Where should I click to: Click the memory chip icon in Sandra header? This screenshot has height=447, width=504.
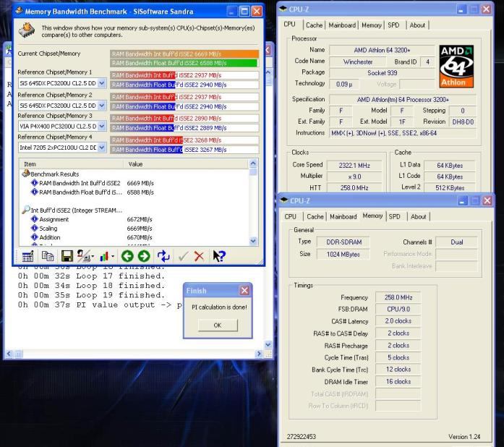point(27,30)
